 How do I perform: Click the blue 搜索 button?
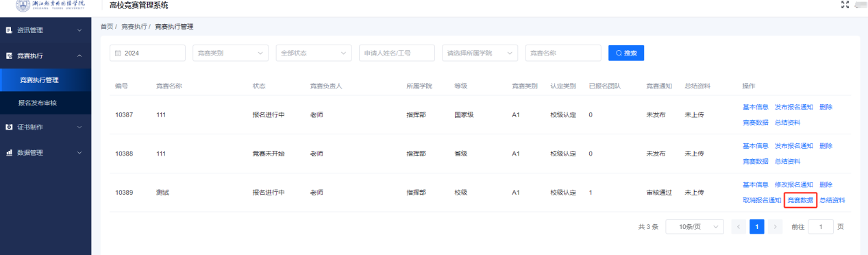pos(626,53)
